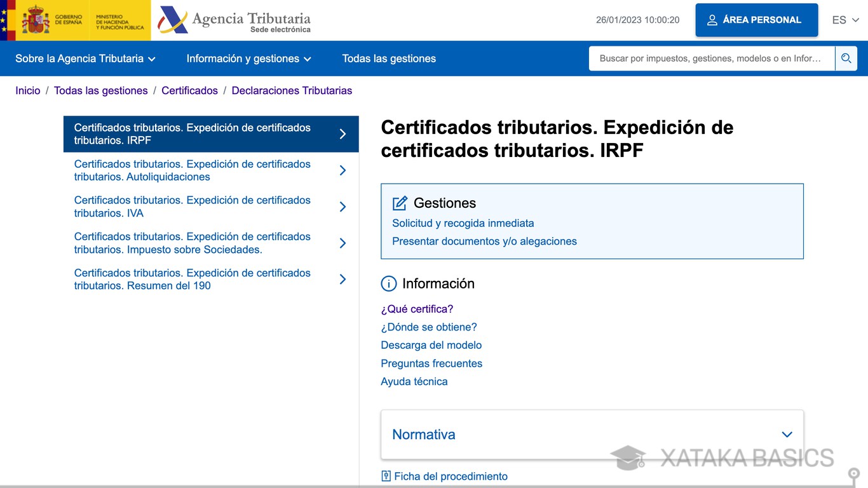Open the ES language dropdown

[846, 20]
